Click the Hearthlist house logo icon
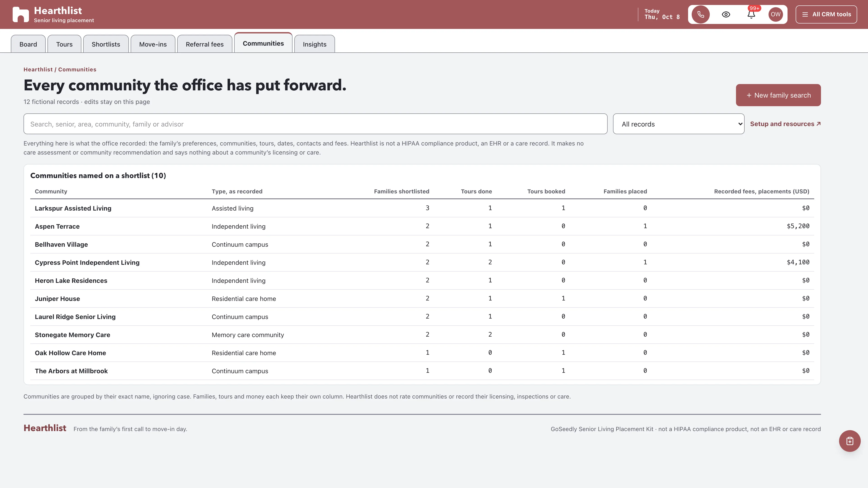The height and width of the screenshot is (488, 868). pyautogui.click(x=21, y=14)
